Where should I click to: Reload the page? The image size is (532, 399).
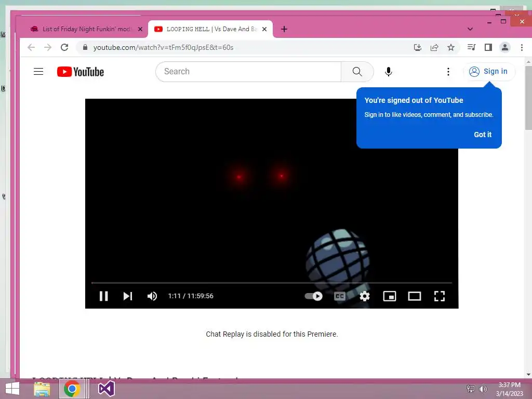[64, 47]
